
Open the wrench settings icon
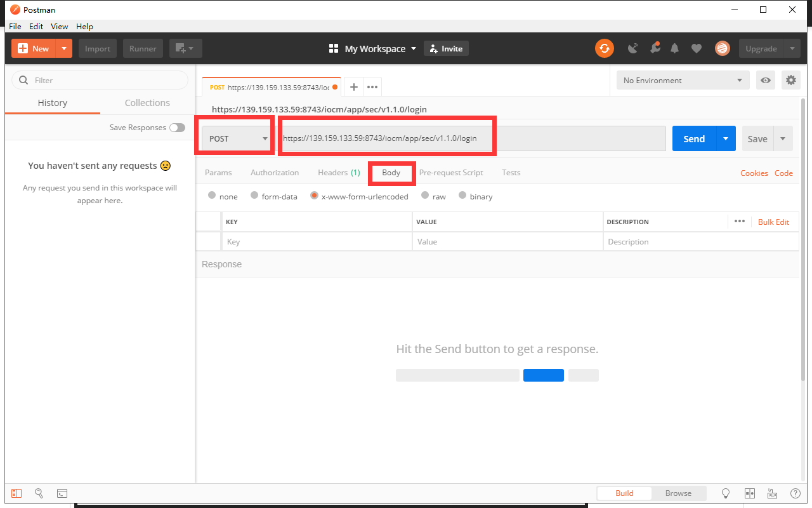(655, 48)
